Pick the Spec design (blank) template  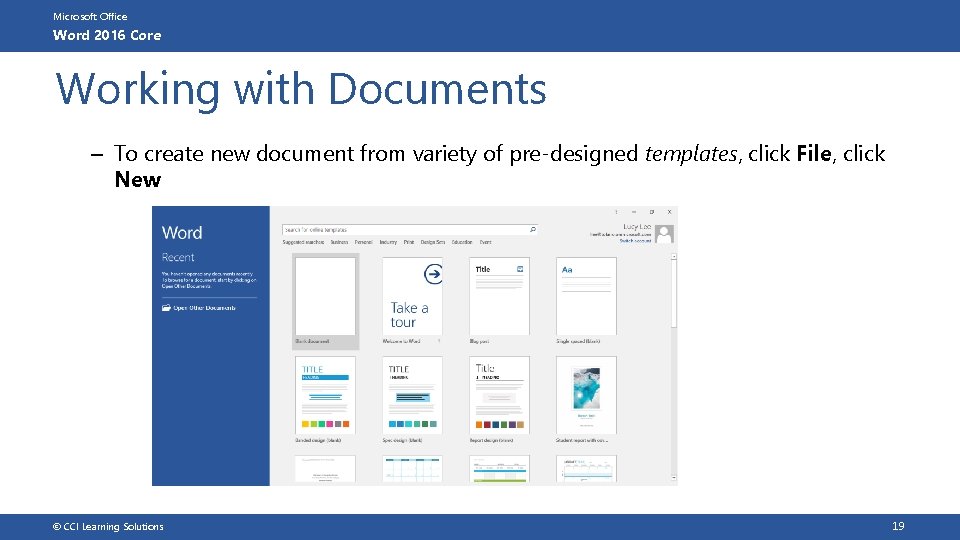pyautogui.click(x=412, y=396)
